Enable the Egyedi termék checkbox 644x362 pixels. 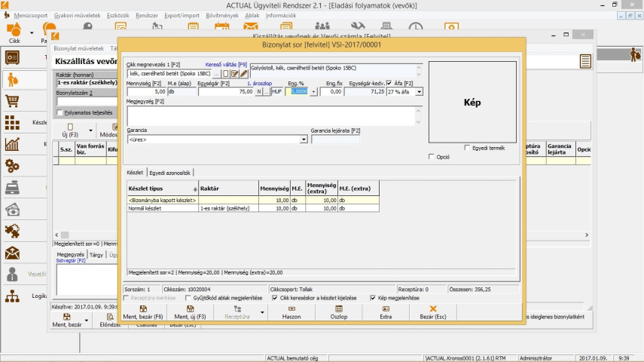pyautogui.click(x=468, y=148)
